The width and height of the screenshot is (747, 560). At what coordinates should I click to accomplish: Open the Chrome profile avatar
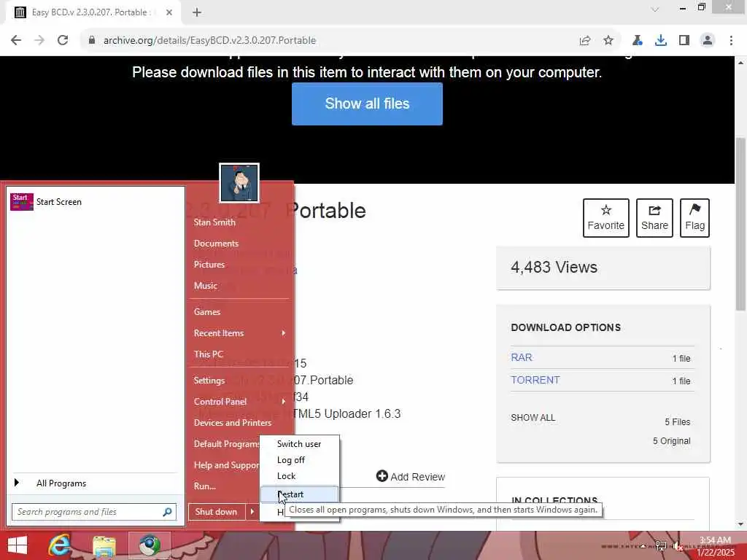point(708,41)
